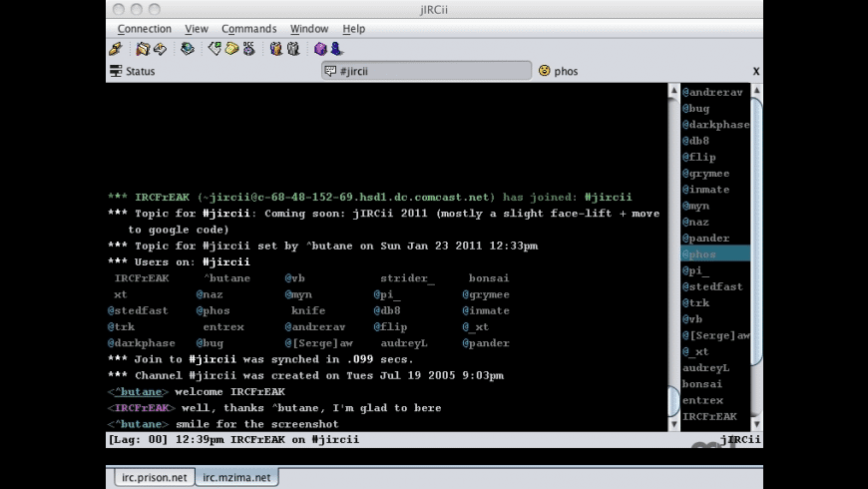Open the DCC toolbar icon

click(249, 49)
